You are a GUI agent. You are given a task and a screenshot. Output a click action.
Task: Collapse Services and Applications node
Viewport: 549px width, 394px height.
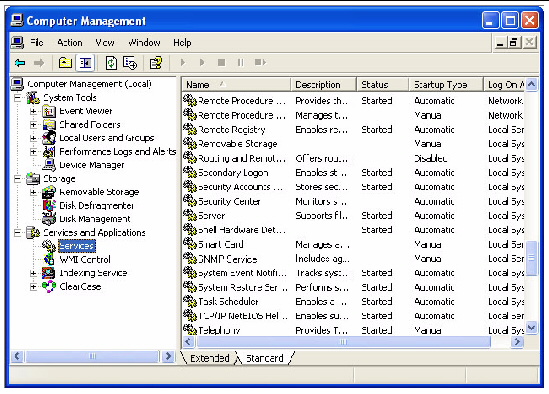18,233
